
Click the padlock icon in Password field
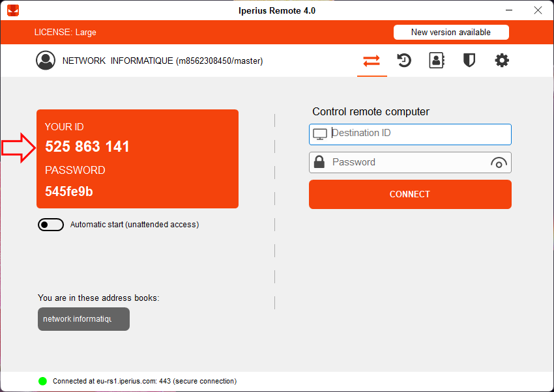[x=319, y=162]
